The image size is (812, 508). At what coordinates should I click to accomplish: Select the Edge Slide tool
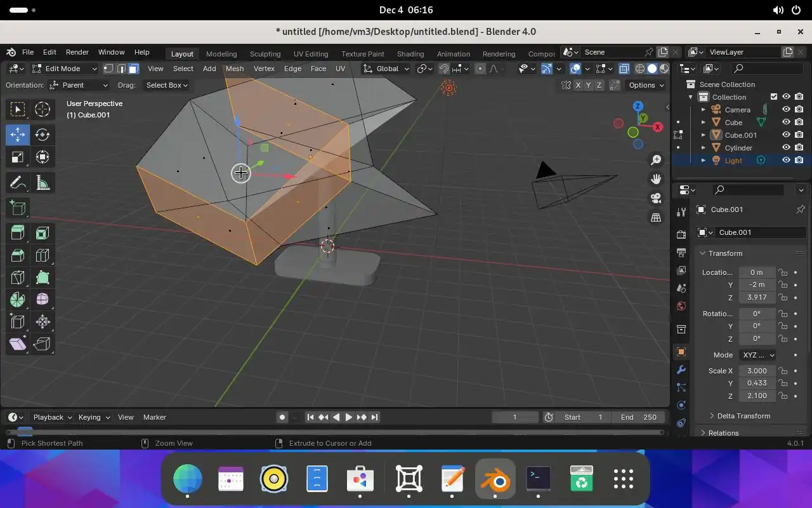[x=18, y=321]
